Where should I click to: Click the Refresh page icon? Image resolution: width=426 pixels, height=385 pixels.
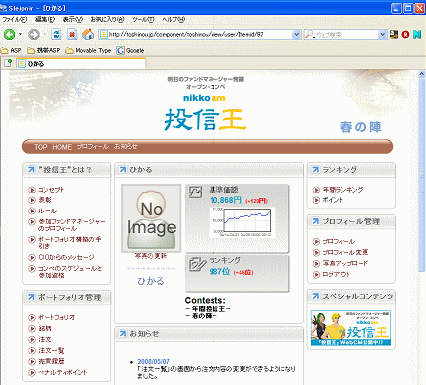(x=56, y=34)
